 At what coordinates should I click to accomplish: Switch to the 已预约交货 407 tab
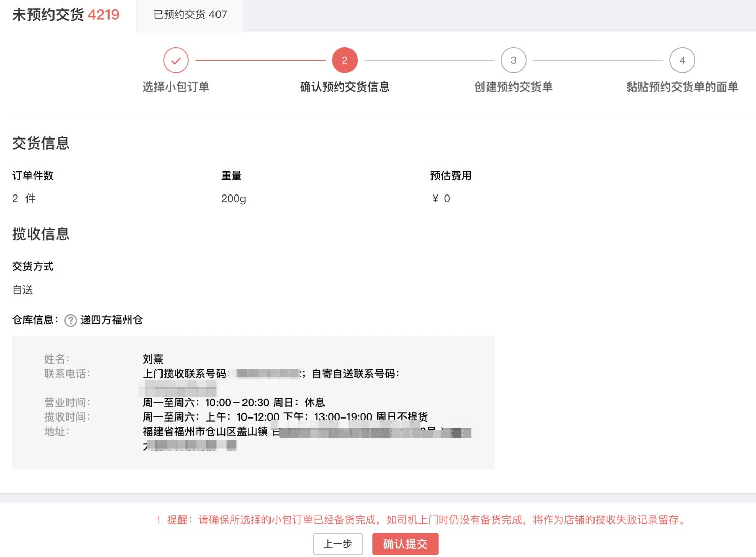190,15
